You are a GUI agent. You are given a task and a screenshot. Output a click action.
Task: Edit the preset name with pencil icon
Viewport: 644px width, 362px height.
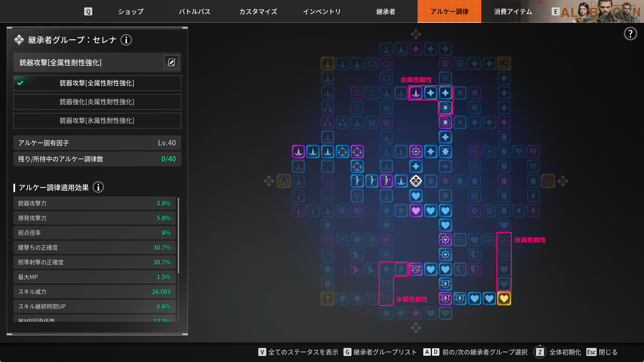171,62
